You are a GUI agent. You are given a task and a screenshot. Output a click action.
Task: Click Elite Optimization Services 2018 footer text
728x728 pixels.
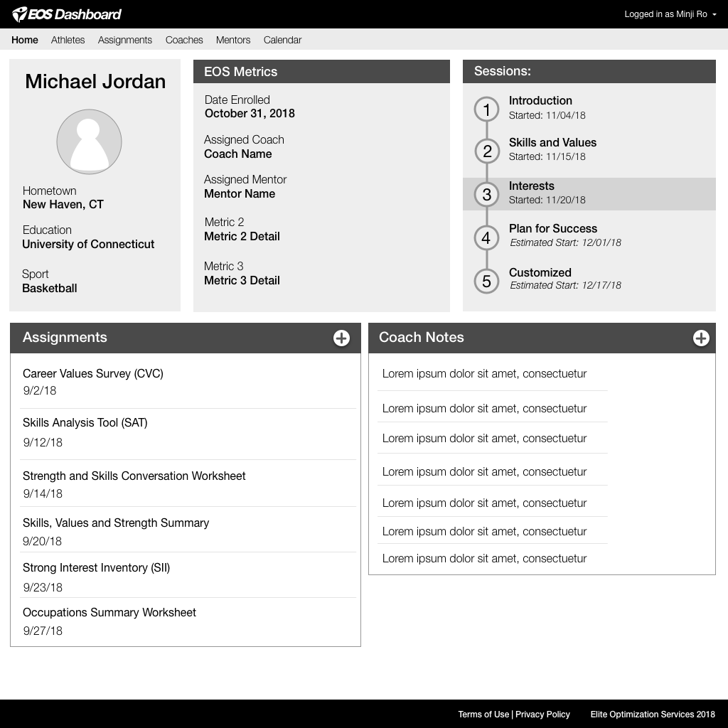[x=653, y=714]
